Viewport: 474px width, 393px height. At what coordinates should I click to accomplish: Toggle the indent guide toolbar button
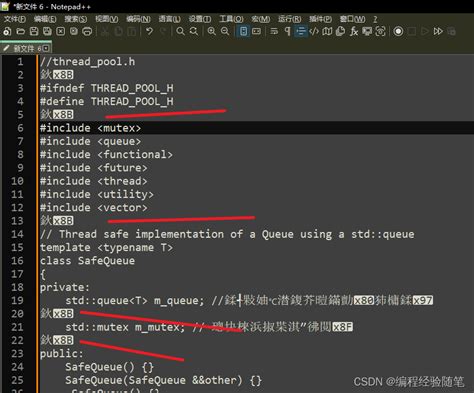click(x=301, y=31)
